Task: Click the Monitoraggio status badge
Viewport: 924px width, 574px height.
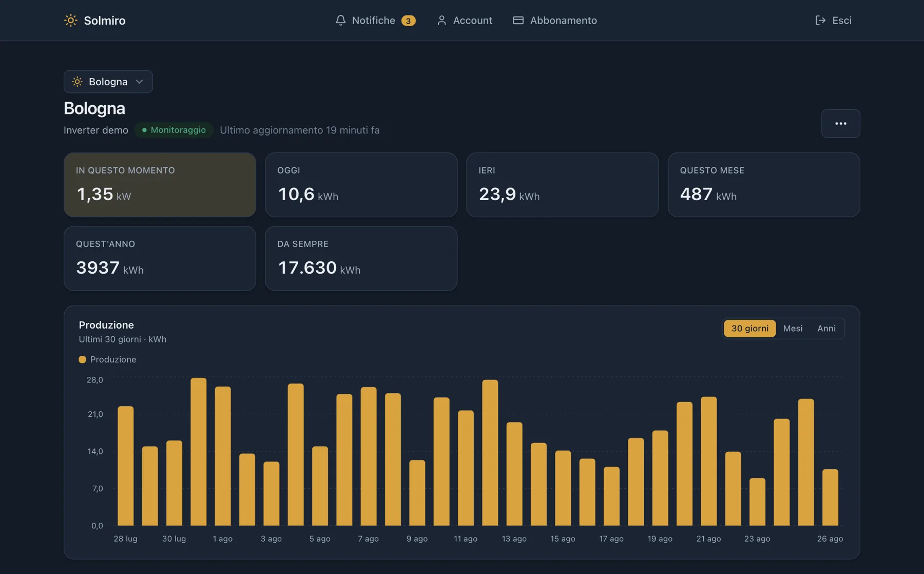Action: point(174,130)
